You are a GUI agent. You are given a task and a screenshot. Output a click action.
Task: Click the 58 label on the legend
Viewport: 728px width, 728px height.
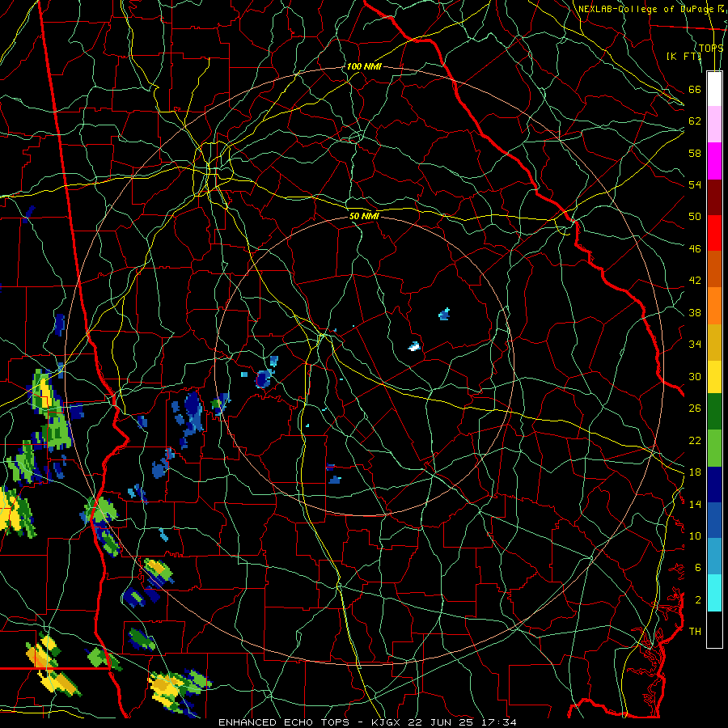coord(695,153)
